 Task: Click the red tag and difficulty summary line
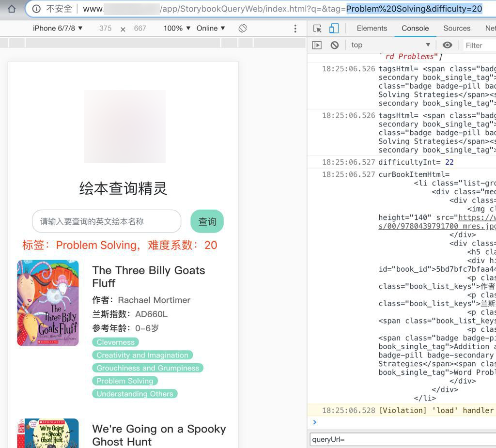tap(120, 245)
